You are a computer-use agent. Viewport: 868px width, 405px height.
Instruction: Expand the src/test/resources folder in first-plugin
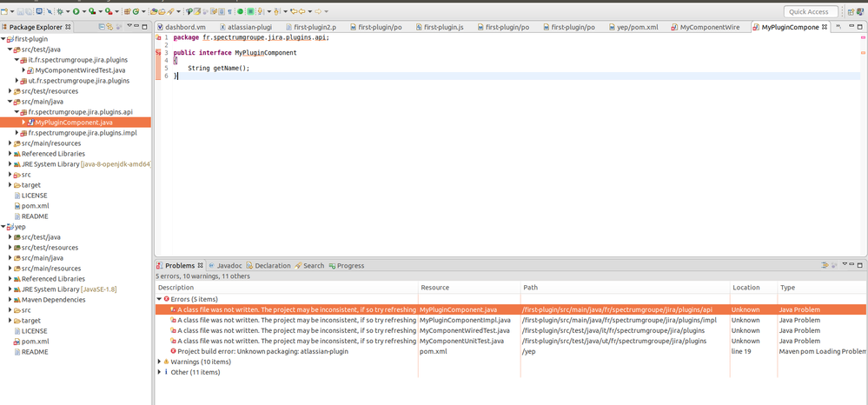(10, 91)
